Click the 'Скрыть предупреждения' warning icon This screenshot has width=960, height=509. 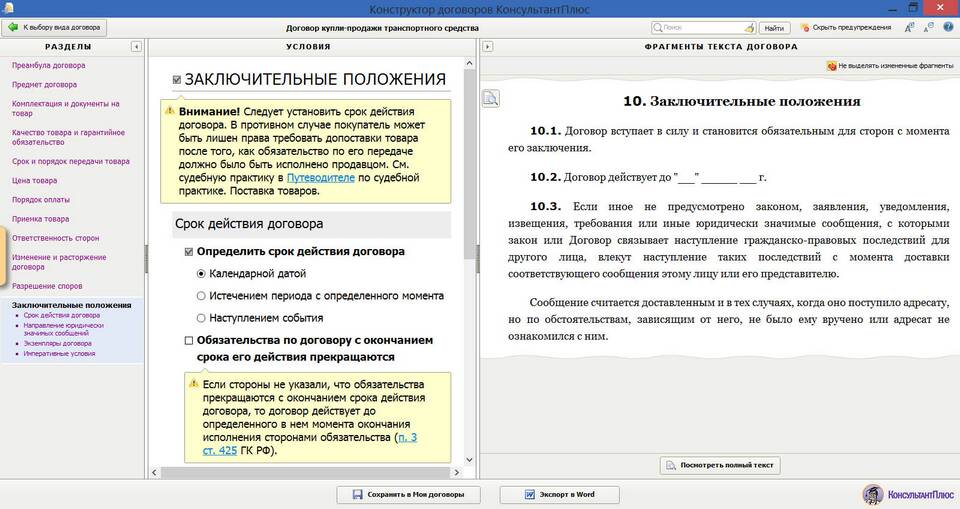point(804,28)
